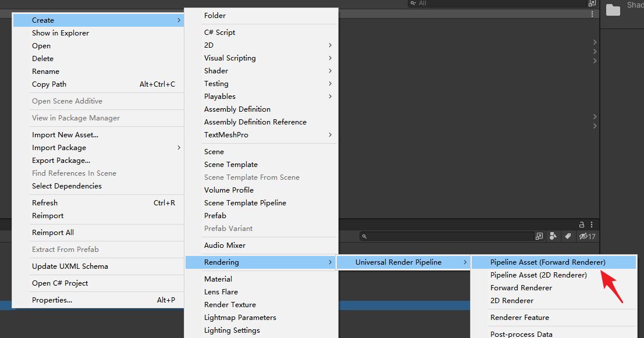
Task: Create a Scene Template Pipeline
Action: [x=261, y=203]
